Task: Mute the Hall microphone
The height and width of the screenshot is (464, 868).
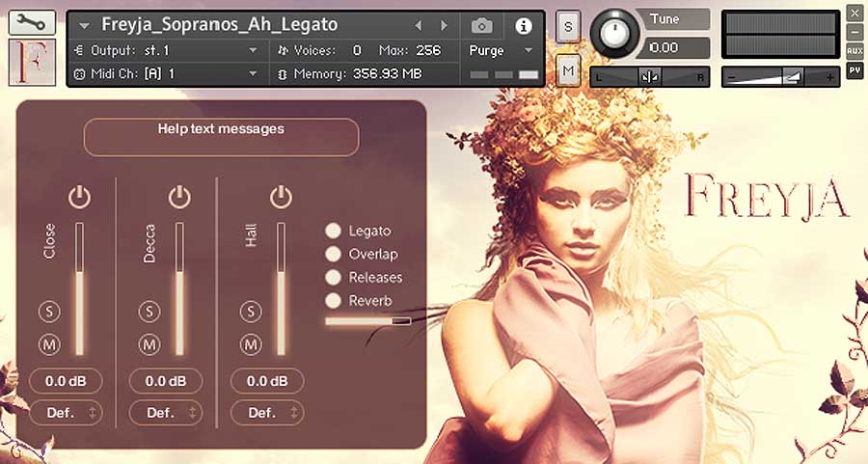Action: pyautogui.click(x=251, y=344)
